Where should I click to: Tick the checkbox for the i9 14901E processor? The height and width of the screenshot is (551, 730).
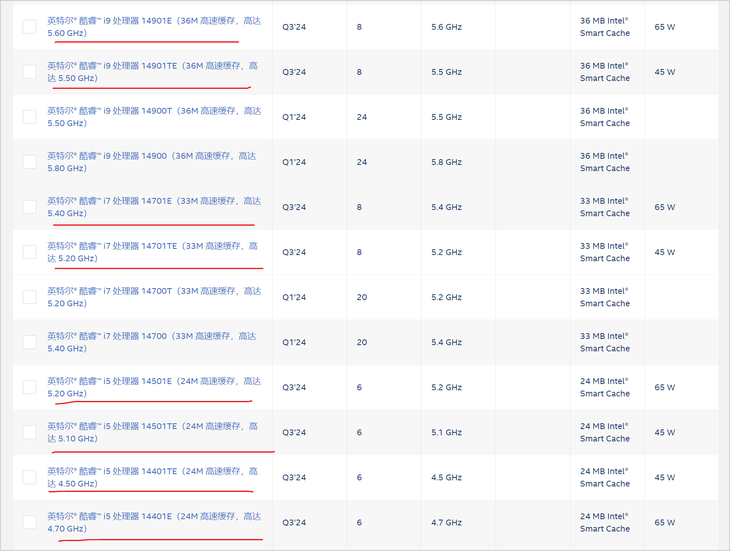pyautogui.click(x=30, y=27)
